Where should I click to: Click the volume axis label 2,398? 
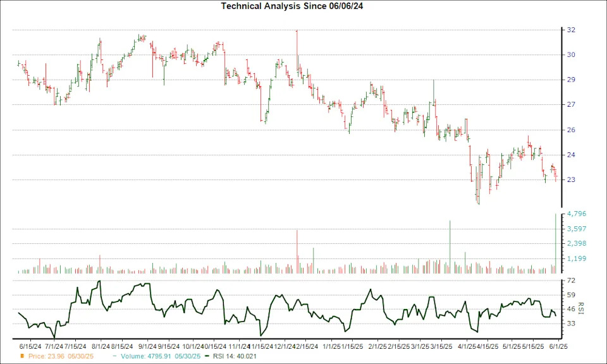coord(577,243)
